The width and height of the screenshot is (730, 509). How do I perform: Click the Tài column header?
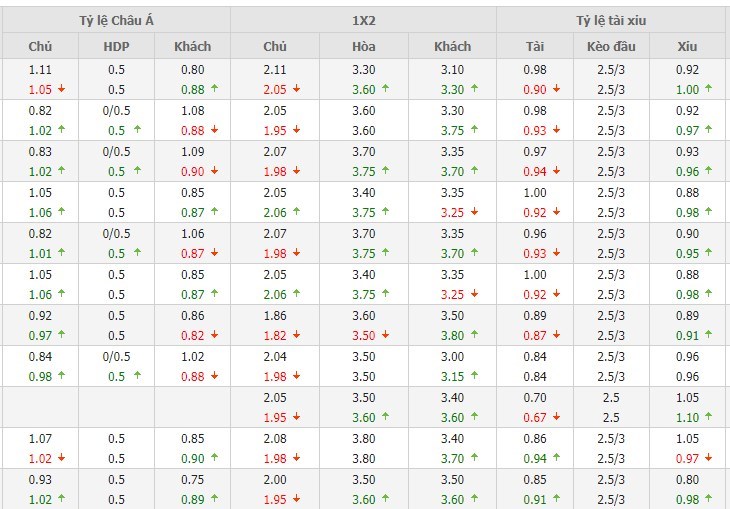pos(535,46)
